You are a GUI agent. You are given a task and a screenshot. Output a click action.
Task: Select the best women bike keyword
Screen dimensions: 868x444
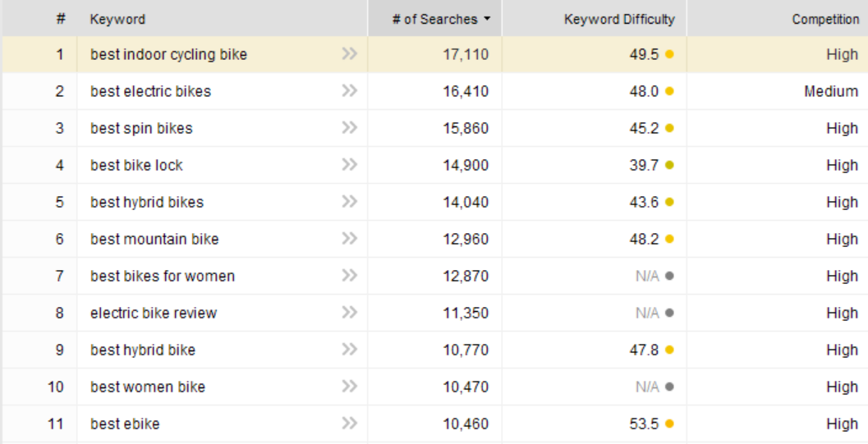coord(148,387)
